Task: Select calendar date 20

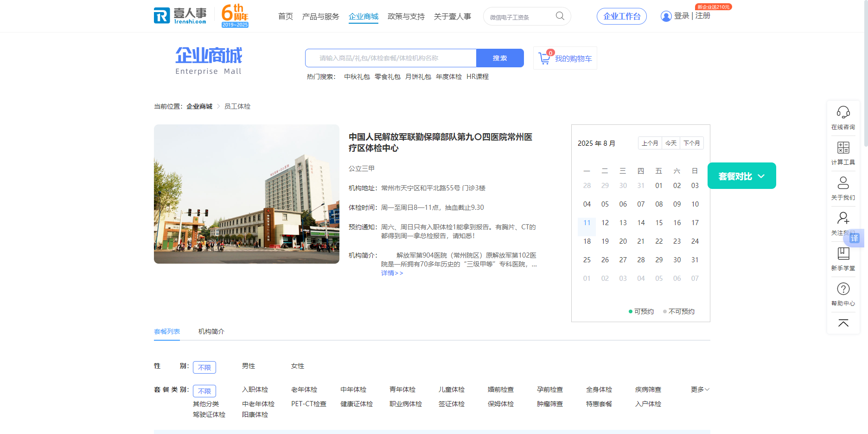Action: pyautogui.click(x=623, y=241)
